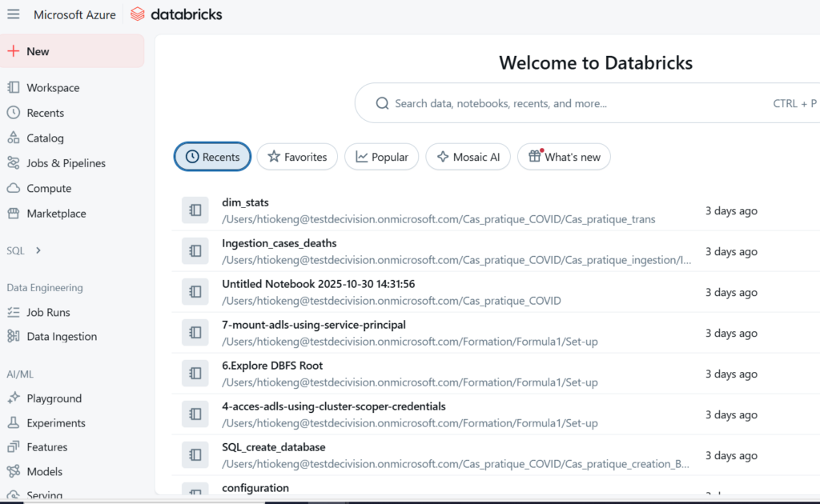Open the dim_stats notebook
Viewport: 820px width, 504px height.
[245, 202]
